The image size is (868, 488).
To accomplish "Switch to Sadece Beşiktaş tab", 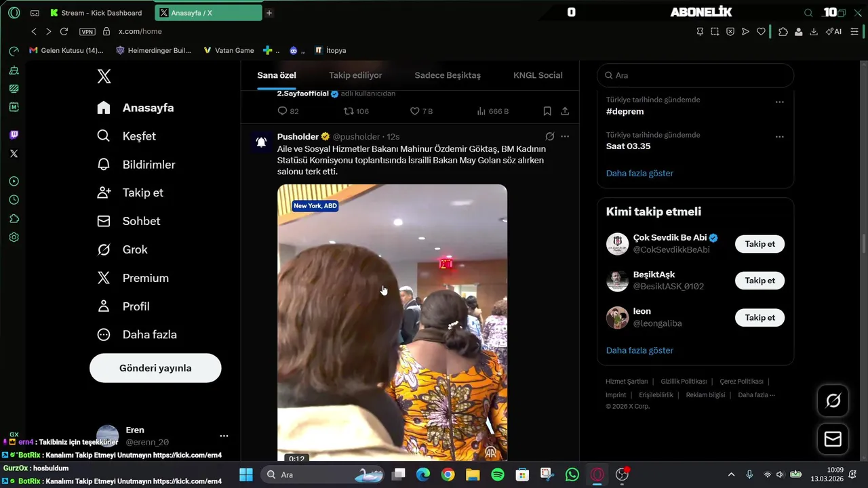I will [x=448, y=75].
